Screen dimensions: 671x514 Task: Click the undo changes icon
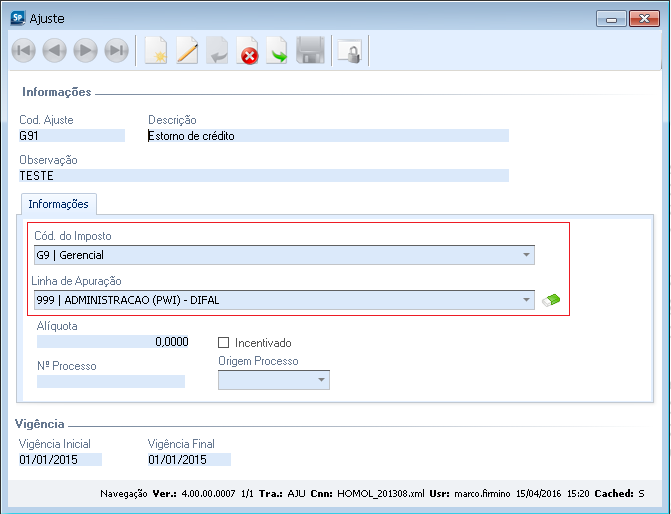coord(217,51)
